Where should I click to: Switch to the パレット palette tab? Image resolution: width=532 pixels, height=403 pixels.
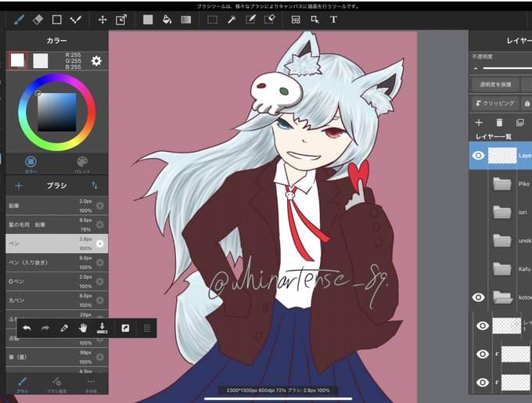click(82, 164)
